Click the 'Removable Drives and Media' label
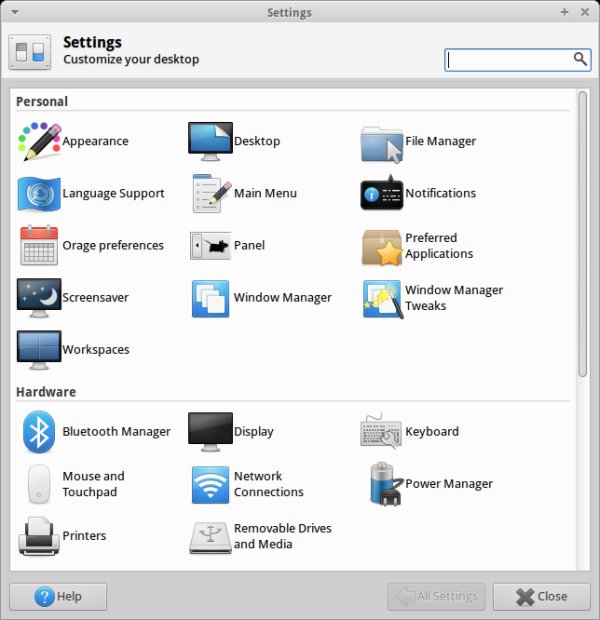 283,536
